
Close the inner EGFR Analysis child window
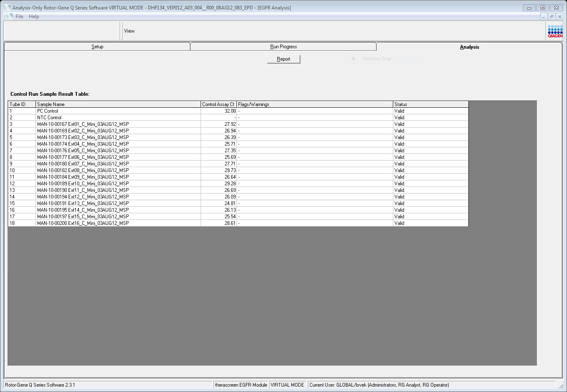pyautogui.click(x=560, y=17)
